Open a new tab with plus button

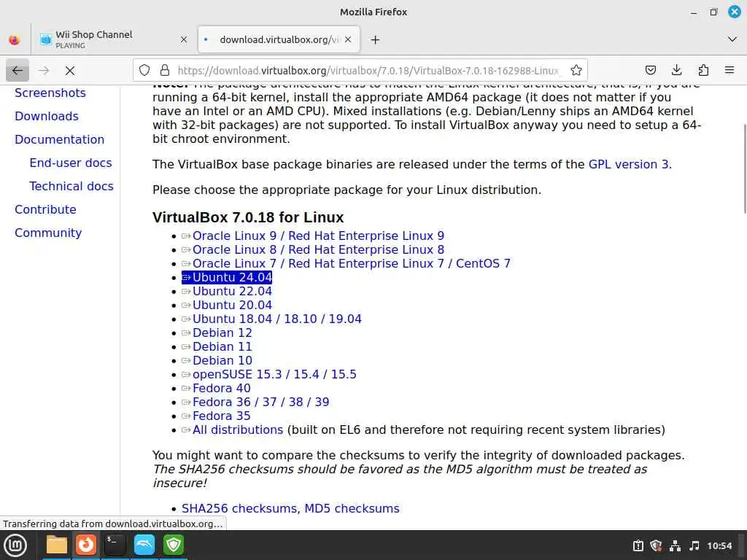pyautogui.click(x=376, y=40)
